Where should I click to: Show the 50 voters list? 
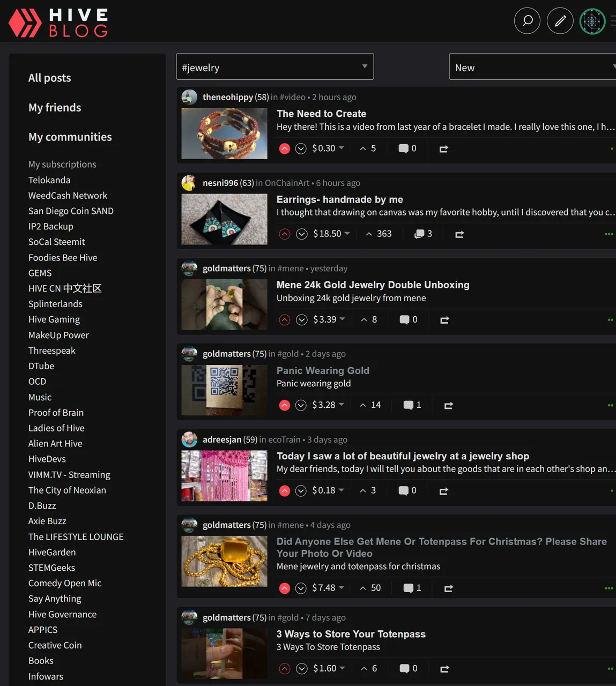(370, 588)
